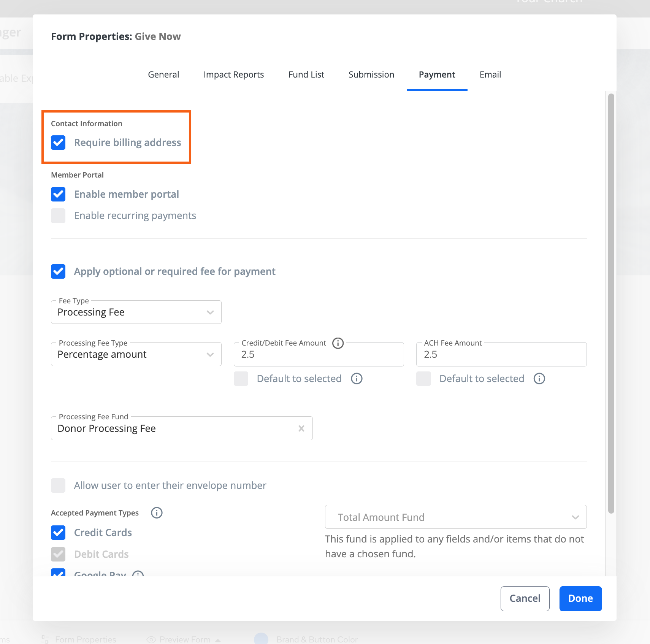This screenshot has width=650, height=644.
Task: Uncheck Credit Cards payment type
Action: [58, 533]
